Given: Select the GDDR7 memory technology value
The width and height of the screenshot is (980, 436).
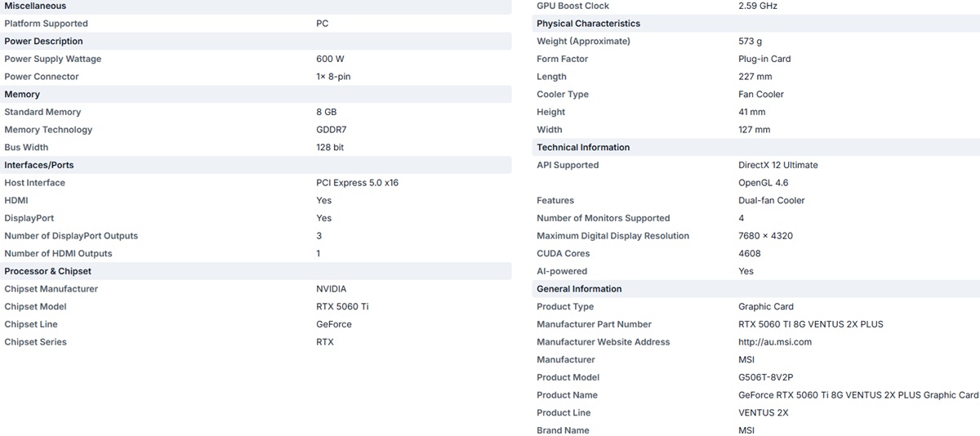Looking at the screenshot, I should (330, 130).
